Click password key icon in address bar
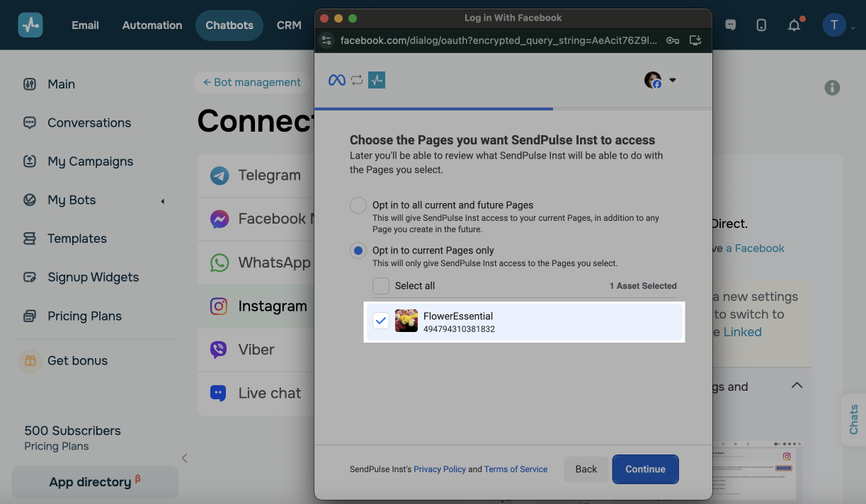 click(672, 40)
